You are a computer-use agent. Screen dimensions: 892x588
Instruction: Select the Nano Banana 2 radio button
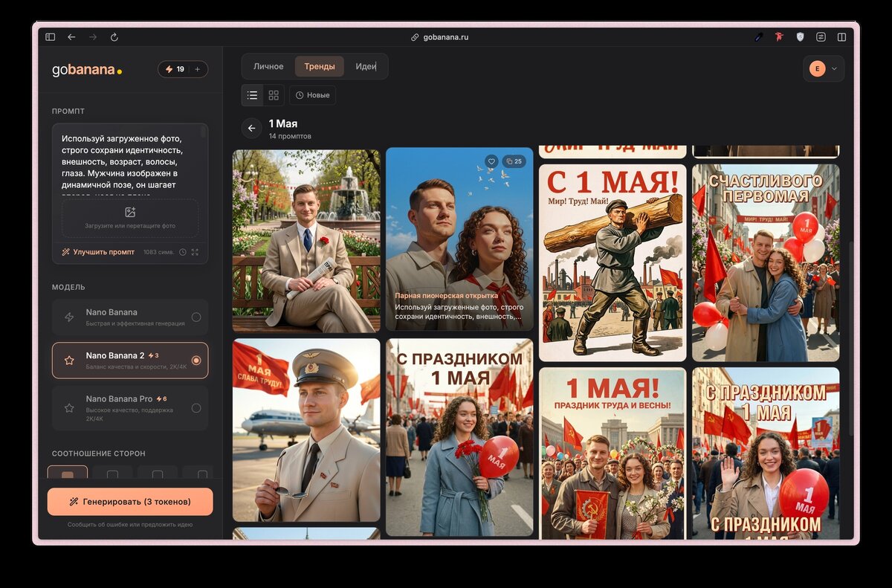tap(196, 361)
